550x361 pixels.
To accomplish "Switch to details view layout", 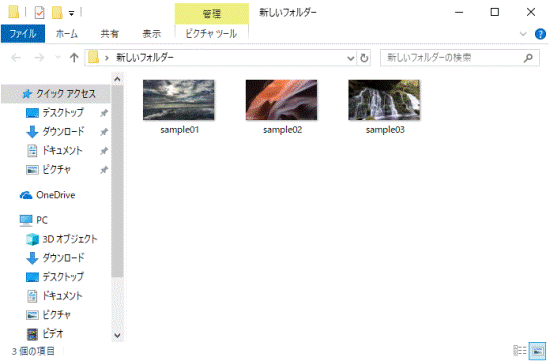I will 520,350.
